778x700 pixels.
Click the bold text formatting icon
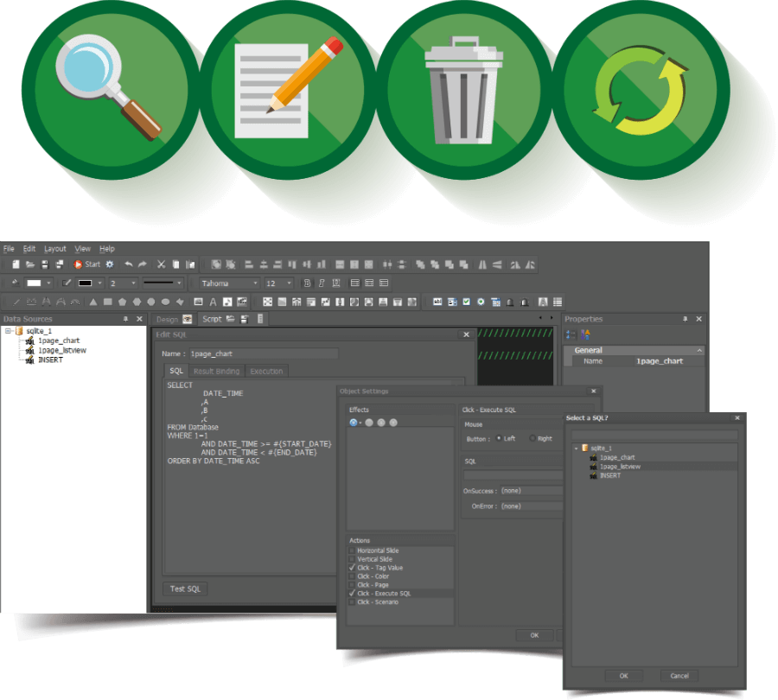click(306, 283)
